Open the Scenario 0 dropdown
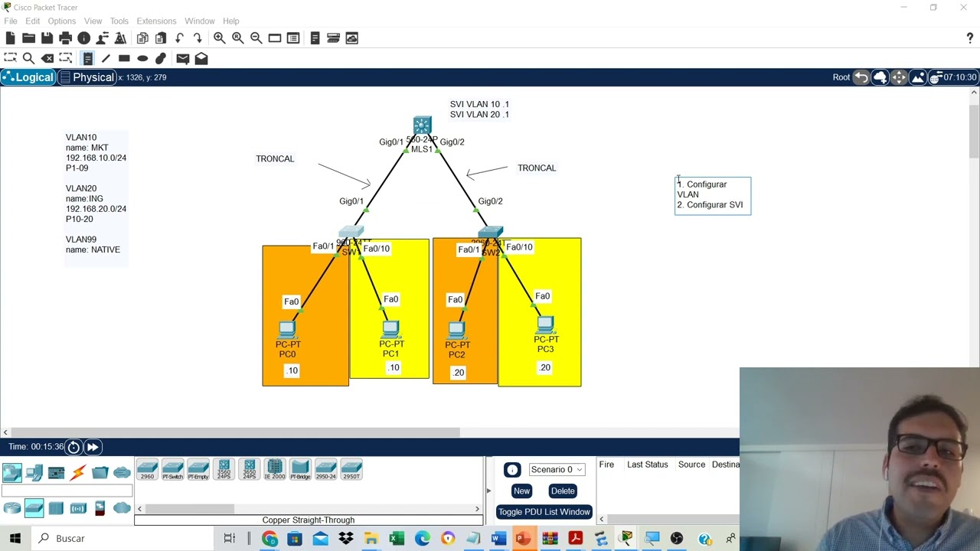Image resolution: width=980 pixels, height=551 pixels. (557, 470)
